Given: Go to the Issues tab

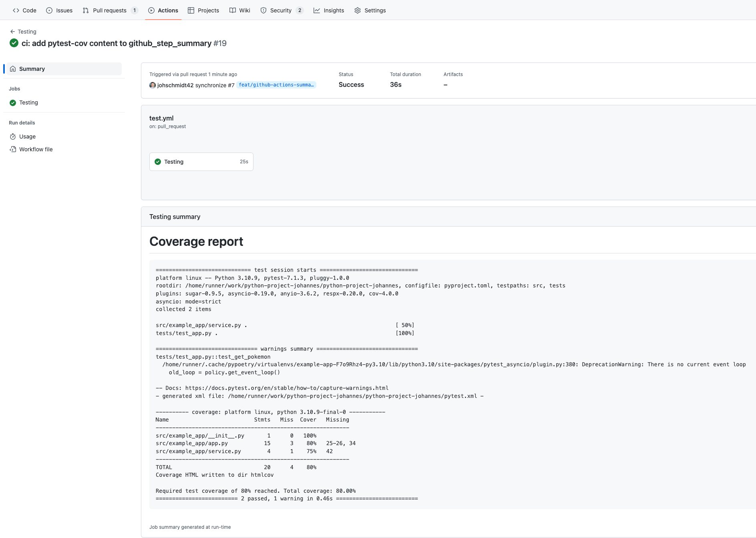Looking at the screenshot, I should [59, 10].
